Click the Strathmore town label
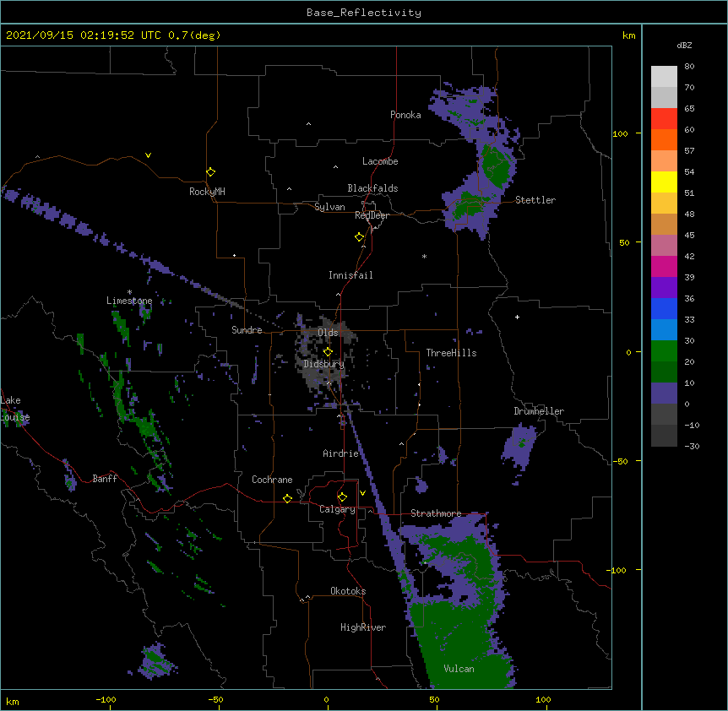The width and height of the screenshot is (728, 711). (436, 513)
